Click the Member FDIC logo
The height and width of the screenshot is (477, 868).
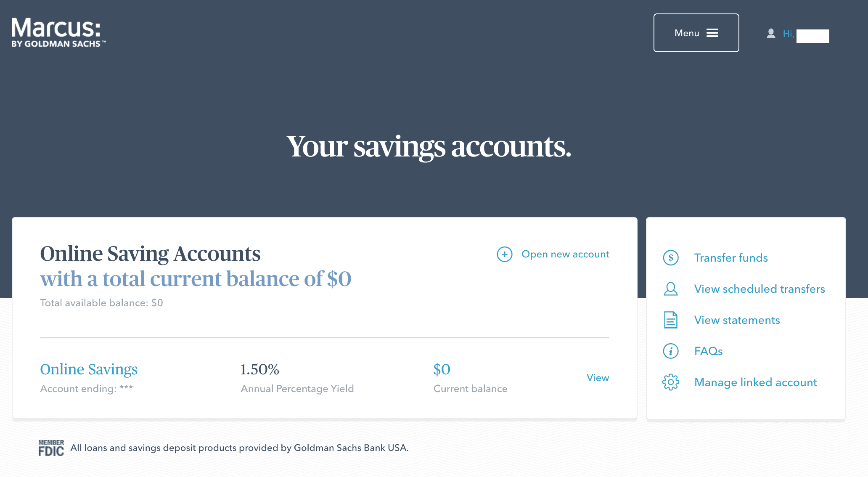[x=51, y=448]
